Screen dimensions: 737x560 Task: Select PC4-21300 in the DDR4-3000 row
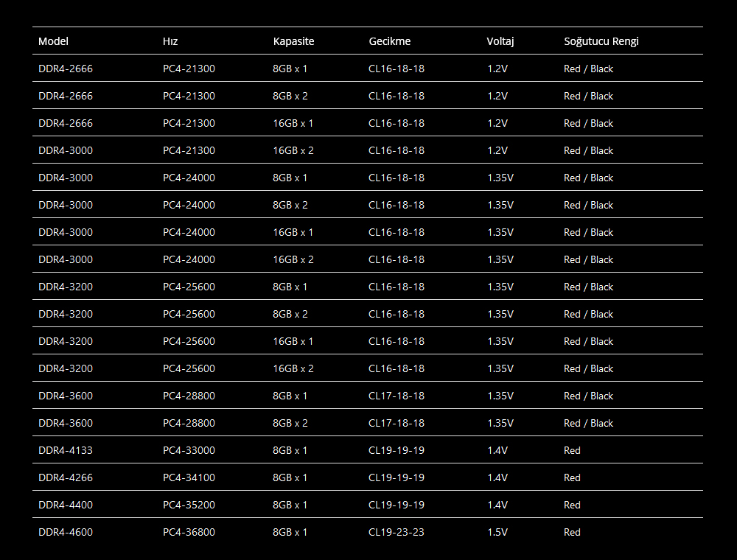pos(189,151)
